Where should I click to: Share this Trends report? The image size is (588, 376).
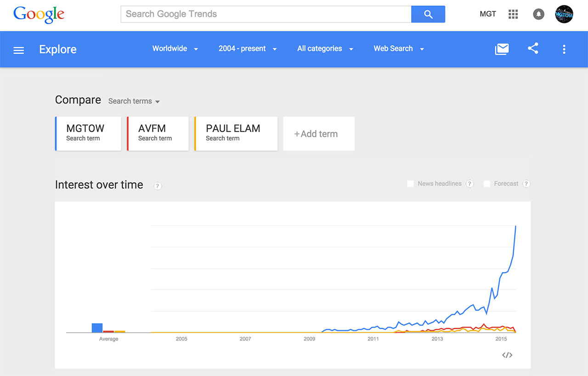[533, 49]
